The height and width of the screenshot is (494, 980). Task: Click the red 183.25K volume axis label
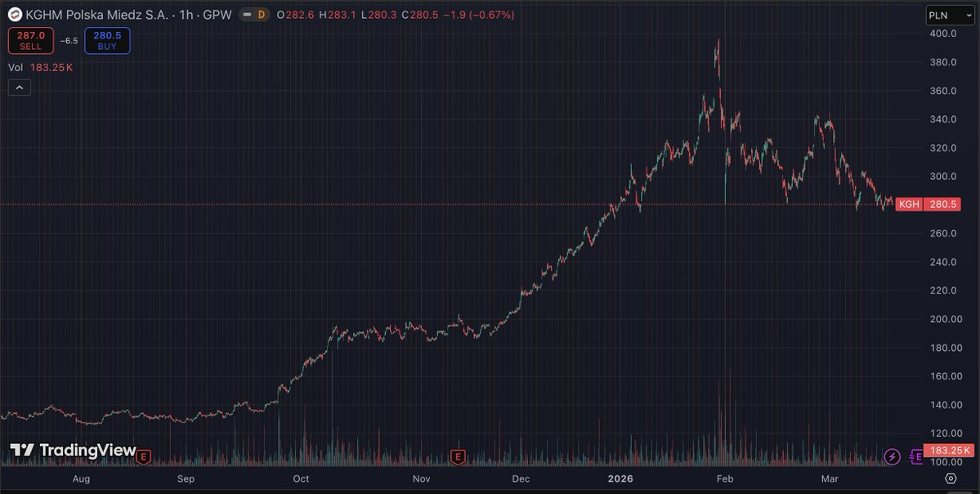pyautogui.click(x=949, y=450)
